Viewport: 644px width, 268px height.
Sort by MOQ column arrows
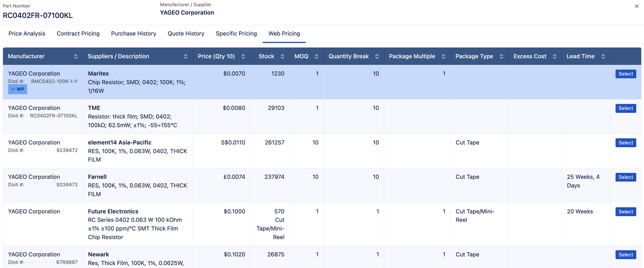coord(316,56)
